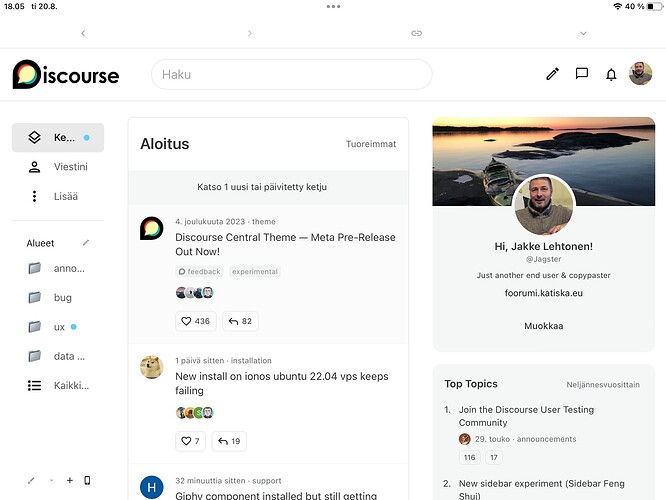Click the link icon in browser bar

(x=416, y=33)
